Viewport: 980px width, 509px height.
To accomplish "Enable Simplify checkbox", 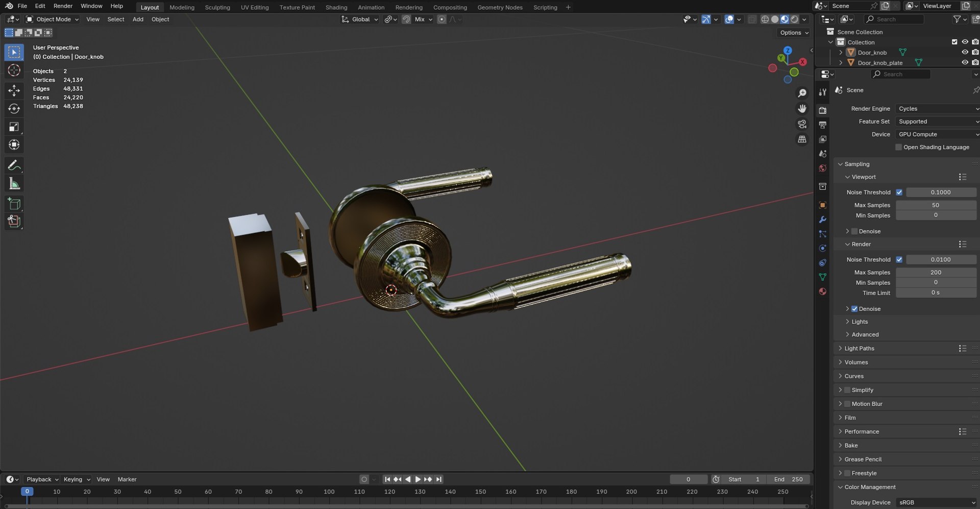I will (x=847, y=390).
